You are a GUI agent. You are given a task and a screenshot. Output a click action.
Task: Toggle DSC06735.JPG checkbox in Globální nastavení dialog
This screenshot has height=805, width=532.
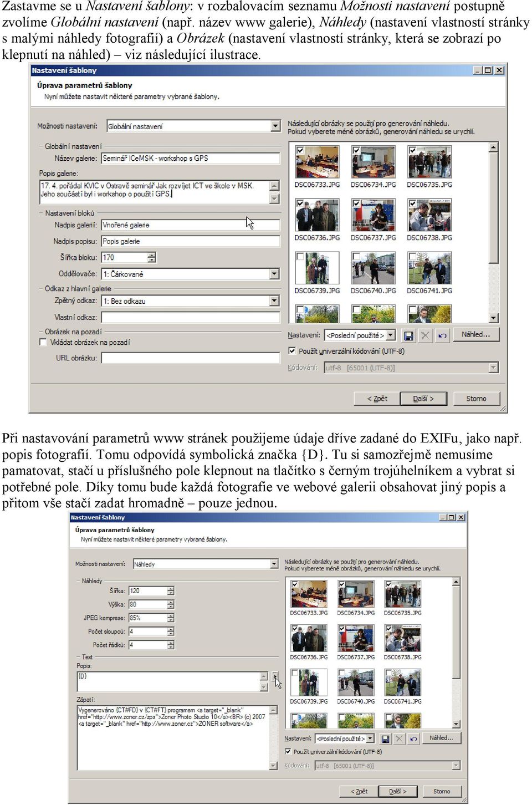412,150
